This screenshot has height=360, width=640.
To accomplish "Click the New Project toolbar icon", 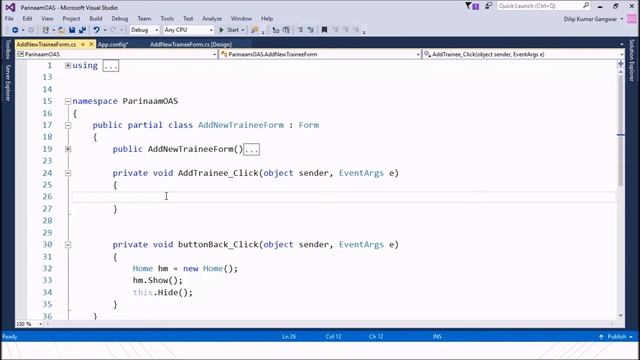I will pyautogui.click(x=46, y=30).
